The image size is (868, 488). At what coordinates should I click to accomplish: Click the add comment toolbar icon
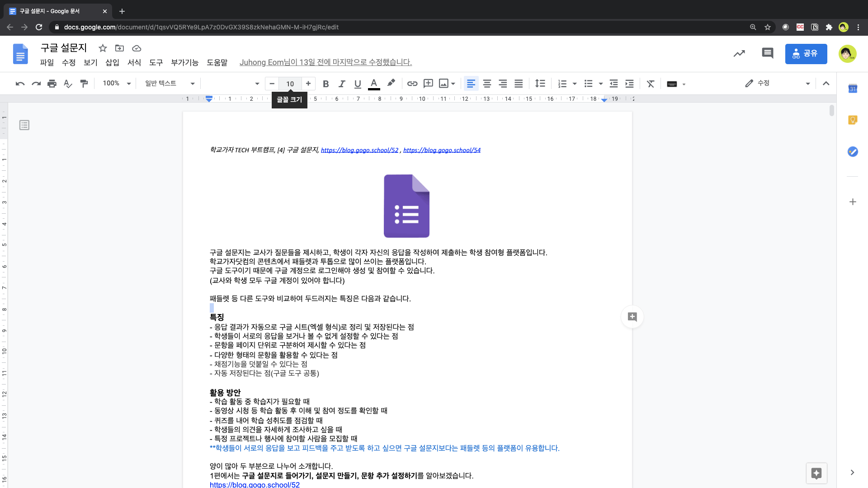[428, 84]
